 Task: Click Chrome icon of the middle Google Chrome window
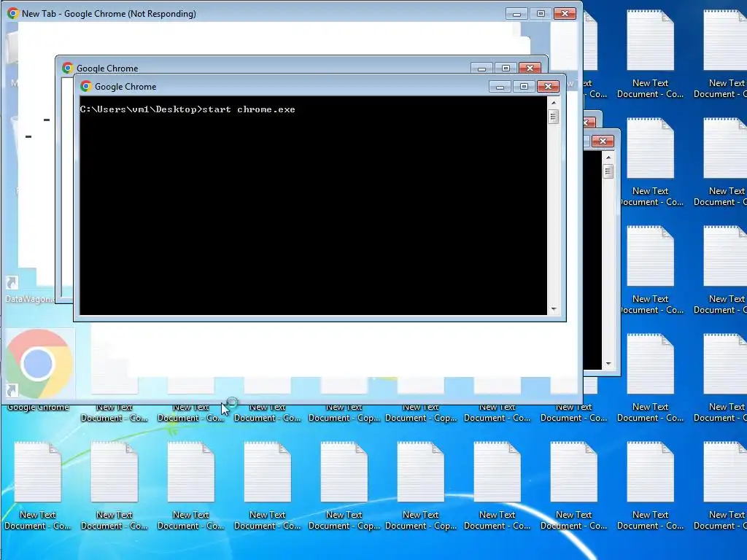click(x=68, y=68)
